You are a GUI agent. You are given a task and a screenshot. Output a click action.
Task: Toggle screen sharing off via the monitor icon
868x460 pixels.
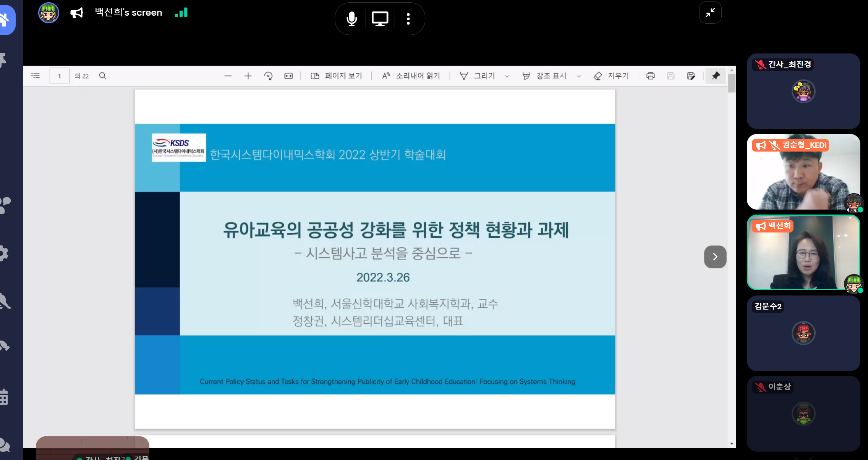click(x=380, y=18)
